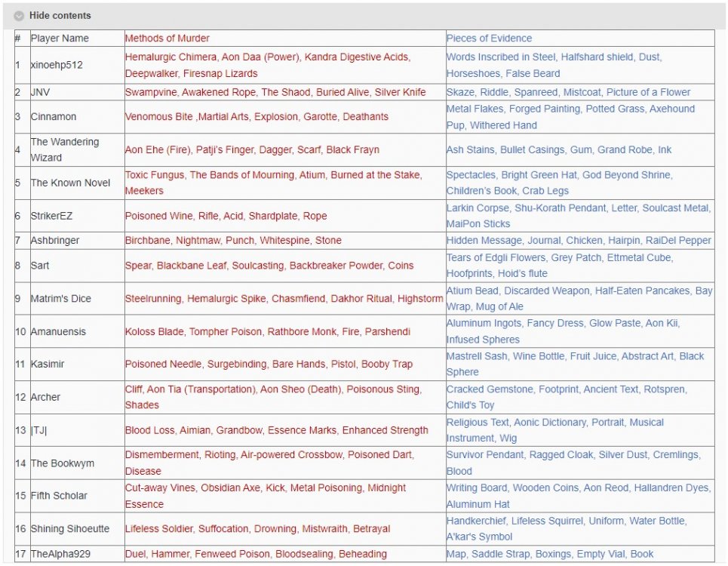The width and height of the screenshot is (728, 566).
Task: Click methods cell starting Poisoned Needle
Action: pyautogui.click(x=285, y=364)
